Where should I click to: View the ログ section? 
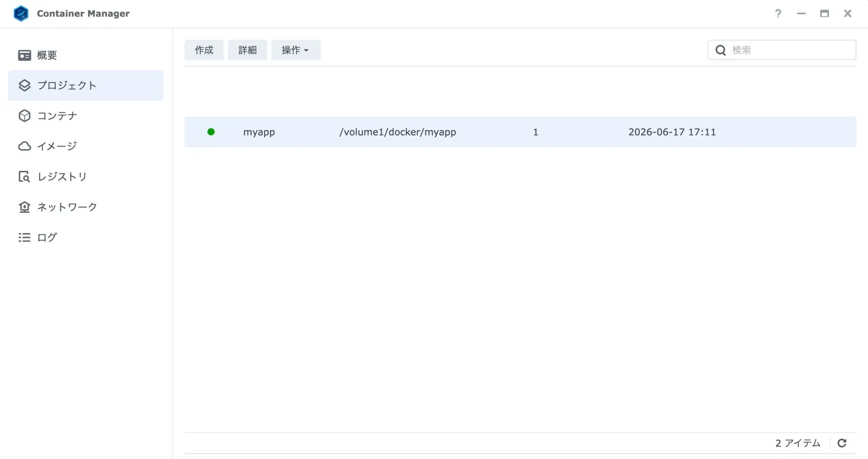click(x=47, y=238)
